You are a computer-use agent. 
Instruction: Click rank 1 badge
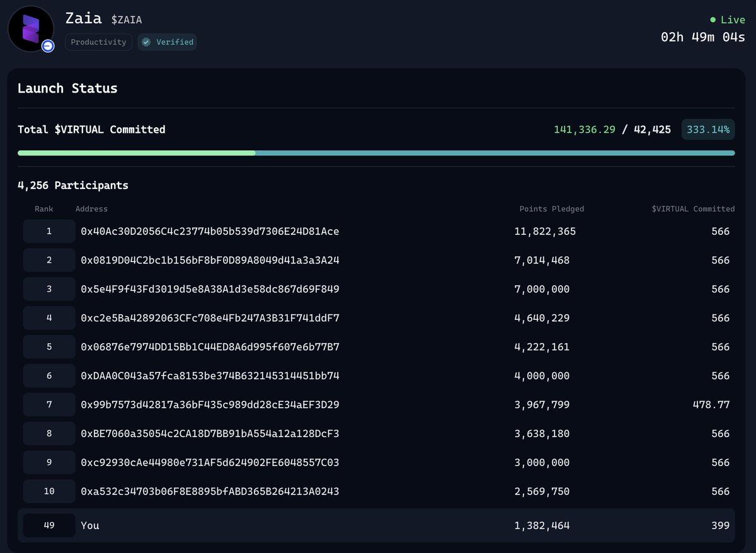click(49, 231)
